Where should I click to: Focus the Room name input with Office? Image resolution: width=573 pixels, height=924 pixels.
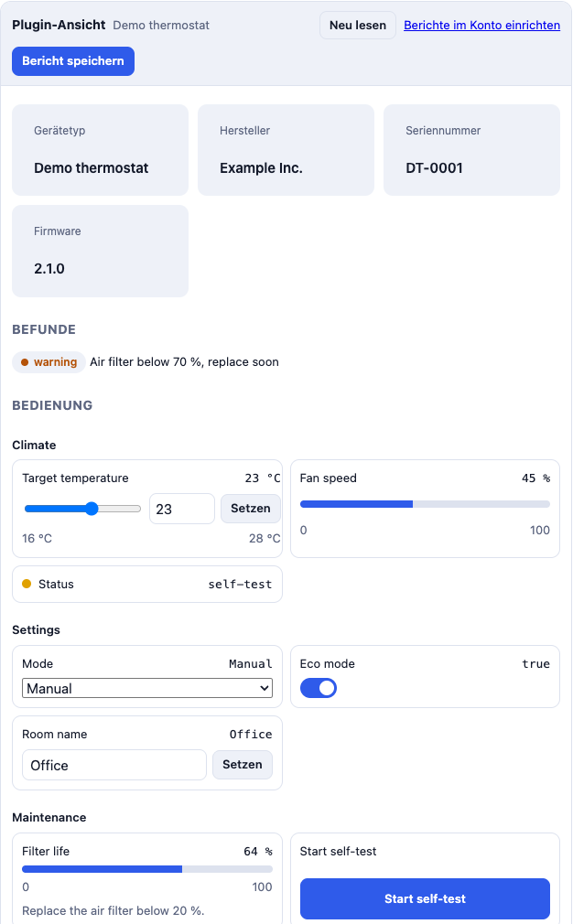pyautogui.click(x=114, y=765)
